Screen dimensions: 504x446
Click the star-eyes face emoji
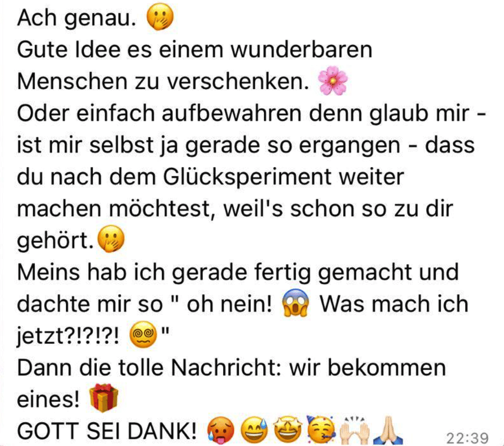pyautogui.click(x=288, y=430)
